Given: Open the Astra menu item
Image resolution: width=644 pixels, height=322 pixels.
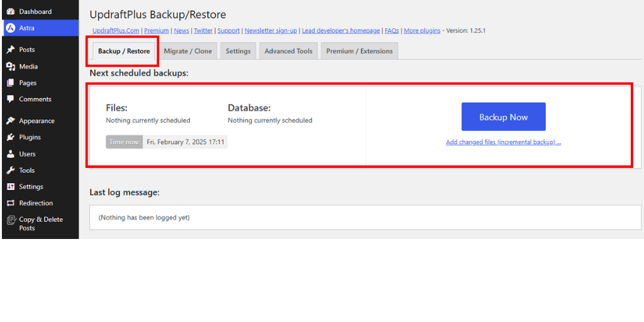Looking at the screenshot, I should pos(40,28).
